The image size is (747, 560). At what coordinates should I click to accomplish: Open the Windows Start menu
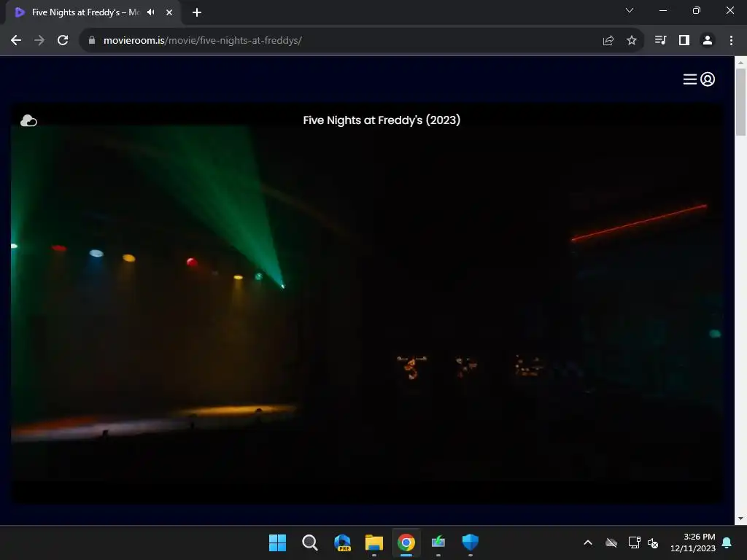(278, 542)
